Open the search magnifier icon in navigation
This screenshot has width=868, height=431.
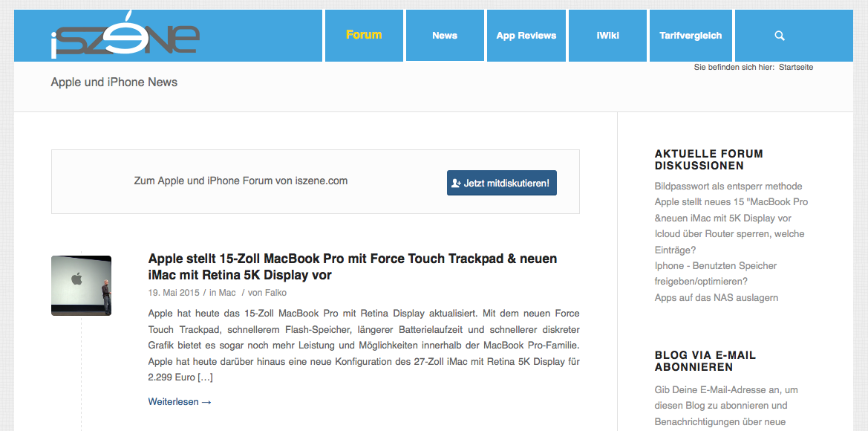(780, 36)
